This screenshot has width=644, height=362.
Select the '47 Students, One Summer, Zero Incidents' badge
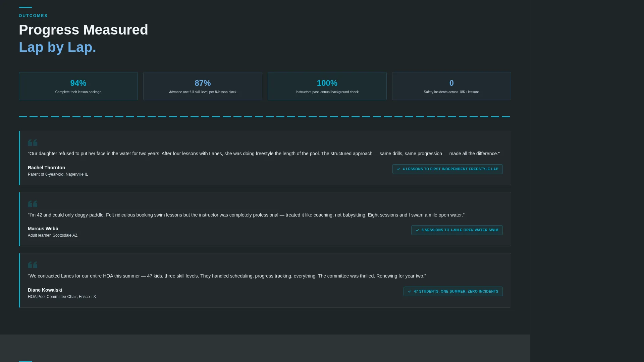tap(453, 291)
